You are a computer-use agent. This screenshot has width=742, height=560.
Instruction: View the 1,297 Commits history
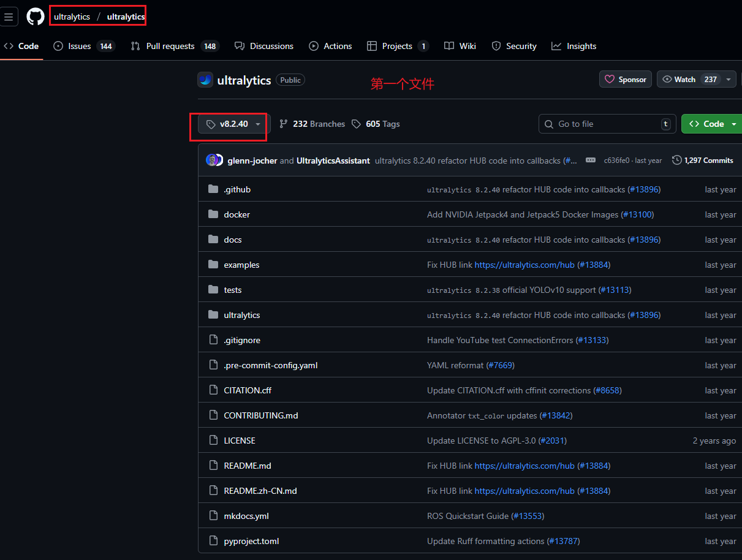pyautogui.click(x=703, y=160)
